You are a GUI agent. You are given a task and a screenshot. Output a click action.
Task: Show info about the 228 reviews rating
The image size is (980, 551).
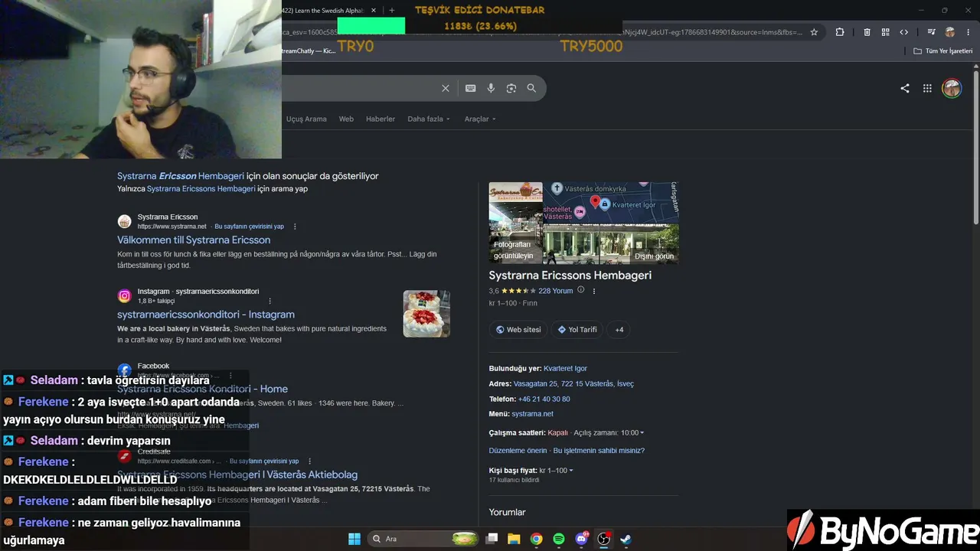coord(580,290)
